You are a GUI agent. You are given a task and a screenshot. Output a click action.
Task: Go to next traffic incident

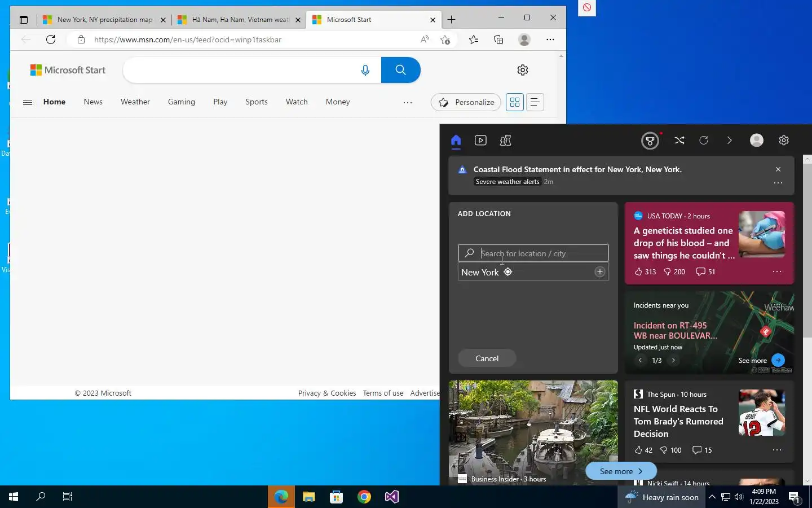point(673,360)
